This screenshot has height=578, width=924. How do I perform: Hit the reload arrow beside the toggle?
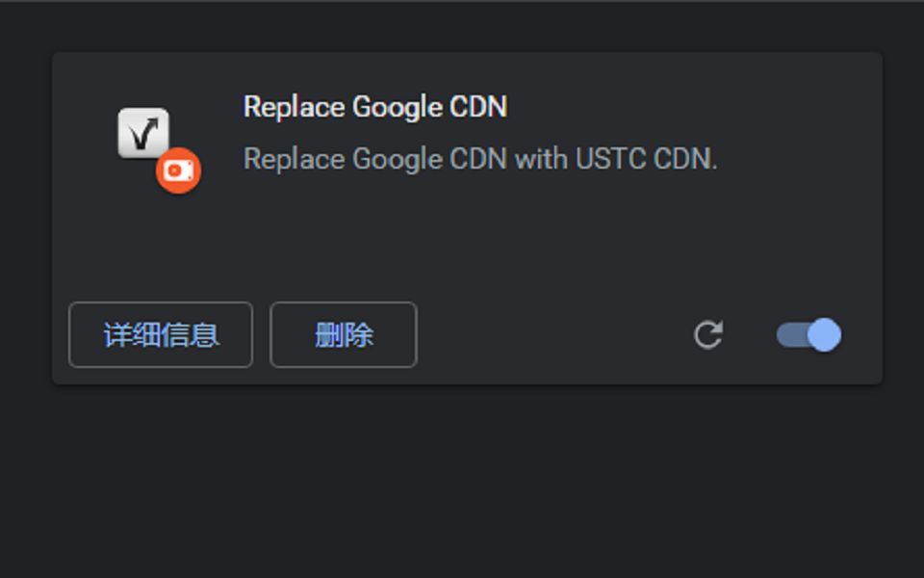[708, 335]
